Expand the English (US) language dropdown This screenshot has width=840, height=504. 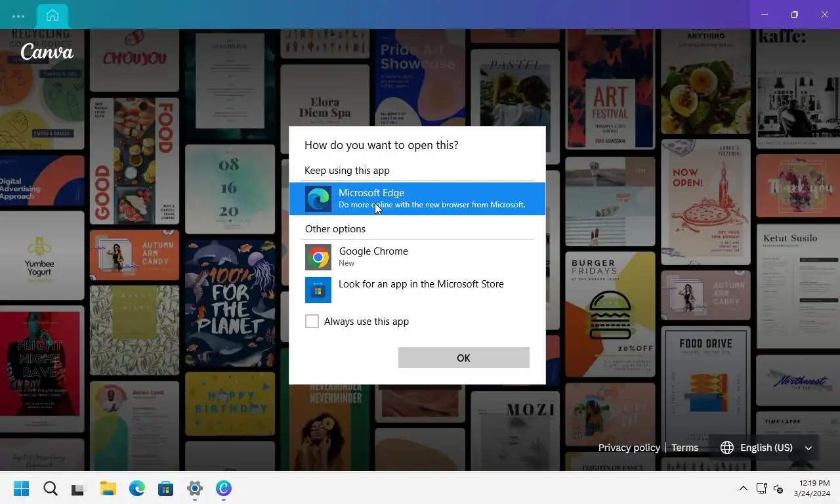pyautogui.click(x=766, y=448)
